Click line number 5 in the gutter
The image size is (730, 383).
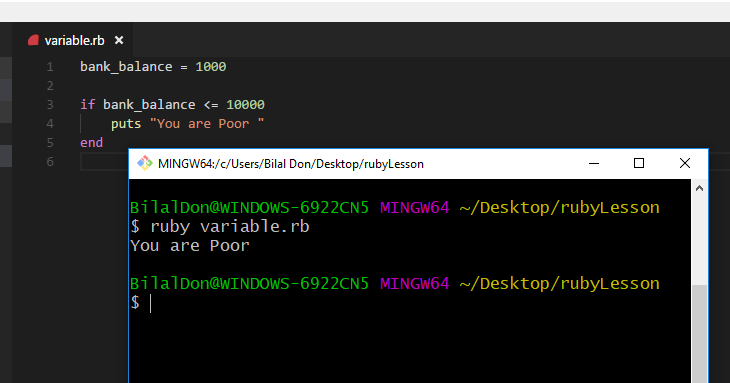point(50,143)
